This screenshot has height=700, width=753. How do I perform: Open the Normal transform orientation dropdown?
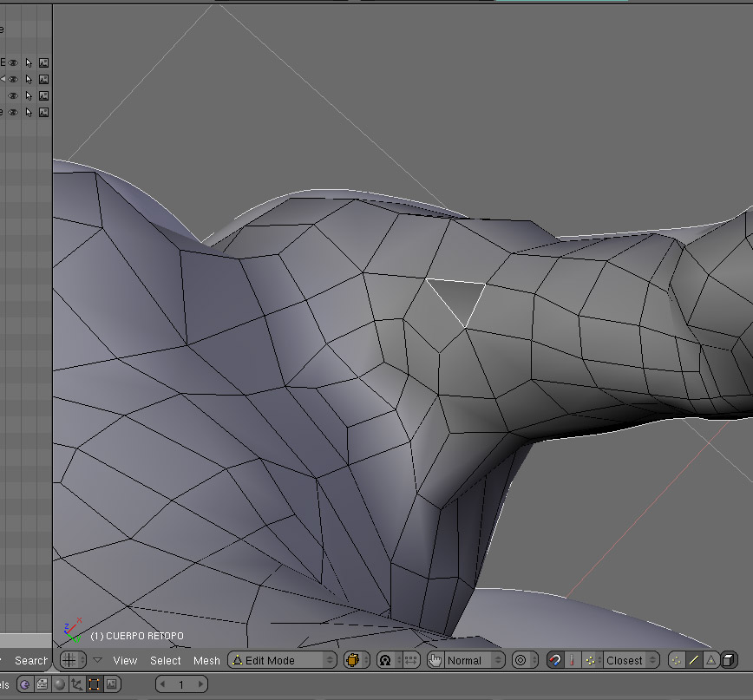click(475, 660)
